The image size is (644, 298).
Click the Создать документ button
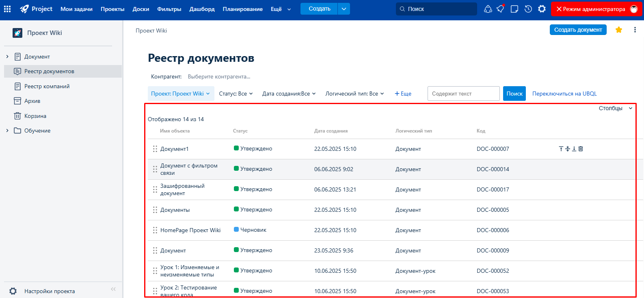(x=578, y=30)
